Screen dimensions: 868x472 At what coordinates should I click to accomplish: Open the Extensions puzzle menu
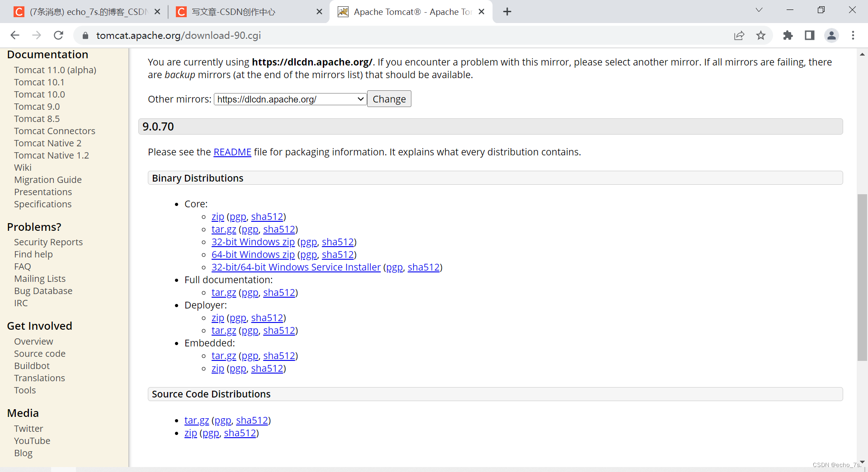788,35
